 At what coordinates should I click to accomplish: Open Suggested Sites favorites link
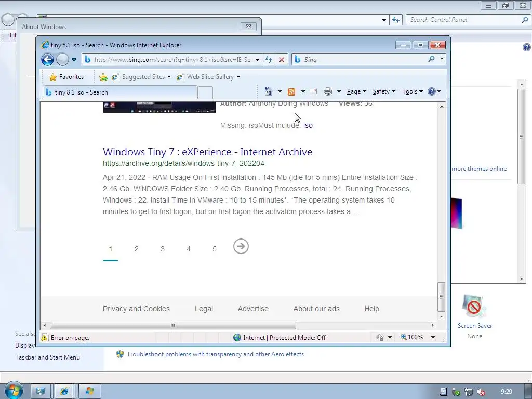coord(141,77)
